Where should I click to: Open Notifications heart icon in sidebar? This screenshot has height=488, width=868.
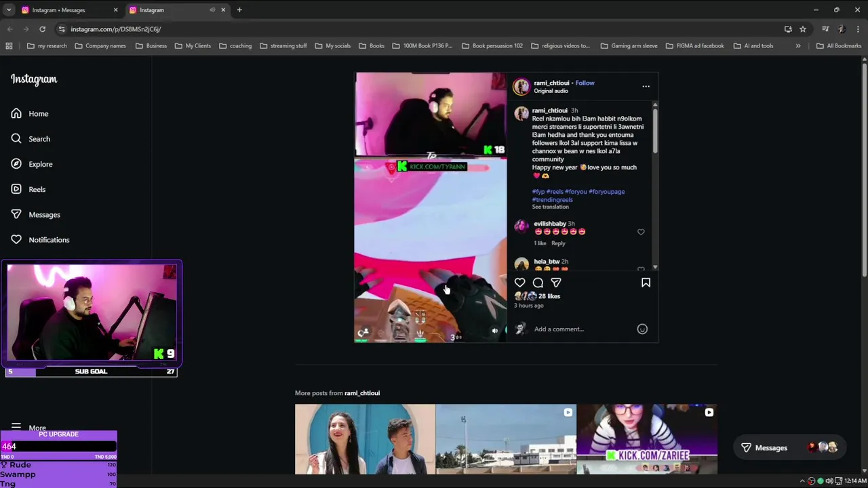(x=16, y=240)
